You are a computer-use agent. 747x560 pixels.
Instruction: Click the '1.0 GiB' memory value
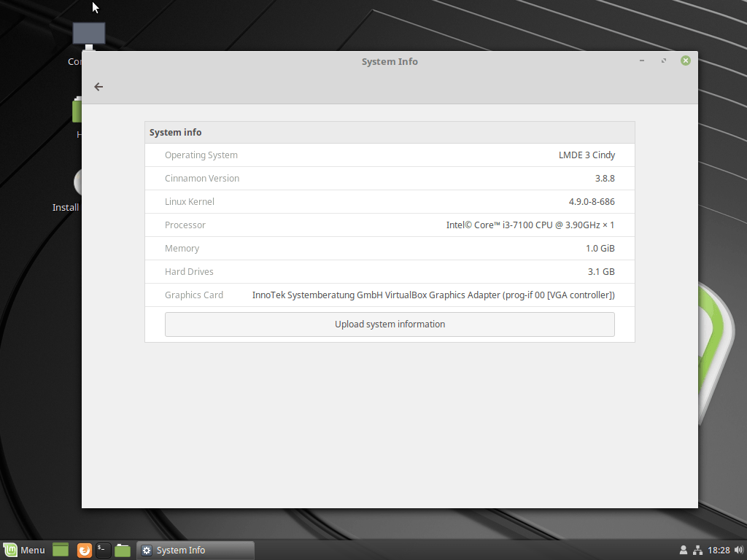(x=600, y=249)
